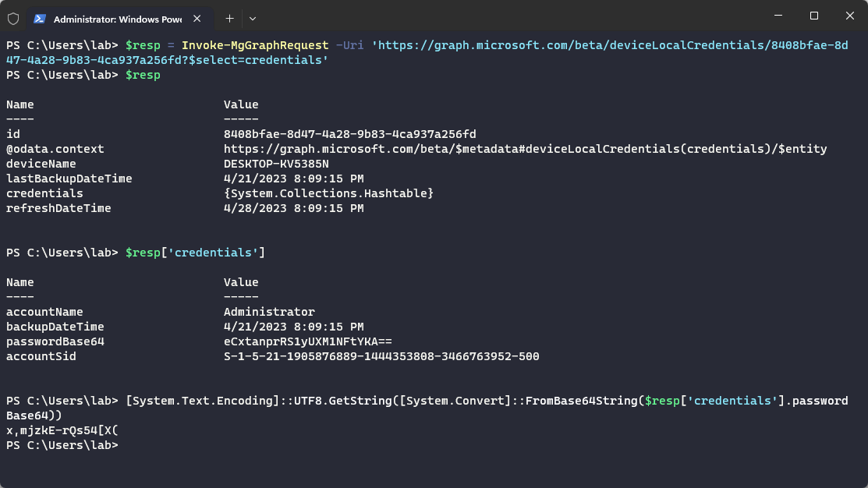Click the shield icon in title bar

(13, 19)
